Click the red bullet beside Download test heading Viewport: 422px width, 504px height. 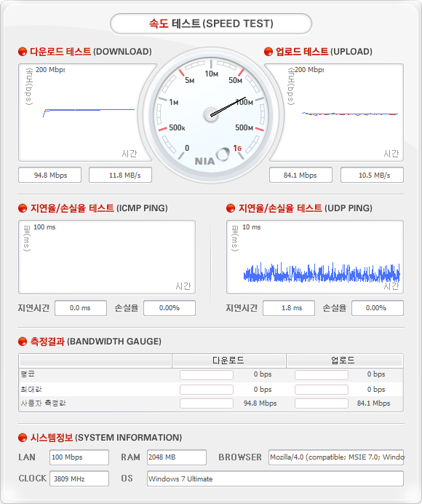point(23,52)
